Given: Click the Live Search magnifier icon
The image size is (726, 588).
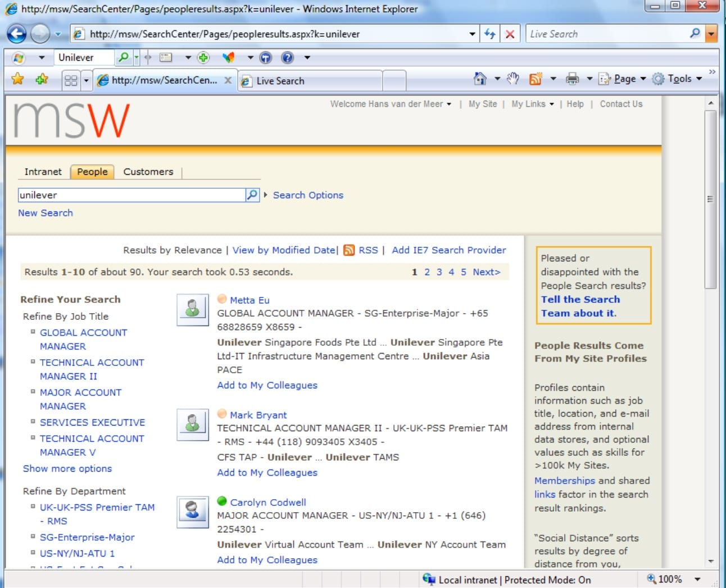Looking at the screenshot, I should pyautogui.click(x=695, y=34).
